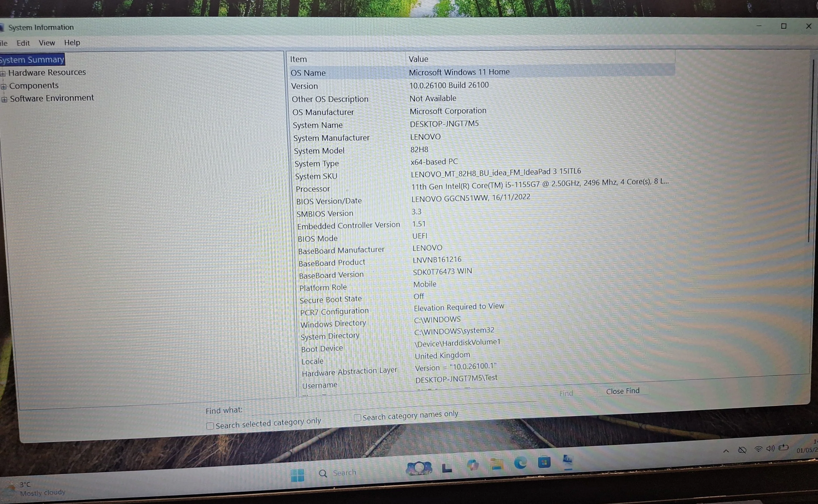Open the View menu
Screen dimensions: 818x504
point(47,43)
